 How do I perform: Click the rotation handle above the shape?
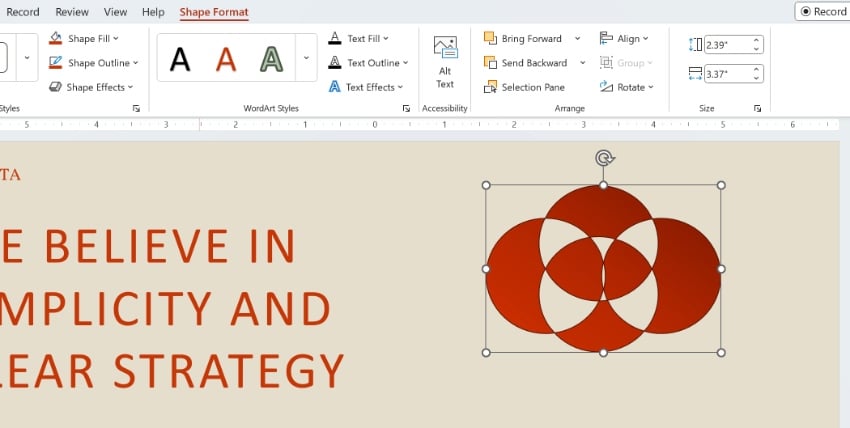[x=603, y=158]
